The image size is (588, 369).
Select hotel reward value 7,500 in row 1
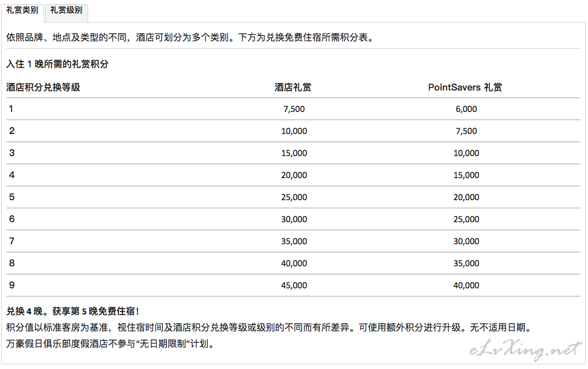click(294, 109)
